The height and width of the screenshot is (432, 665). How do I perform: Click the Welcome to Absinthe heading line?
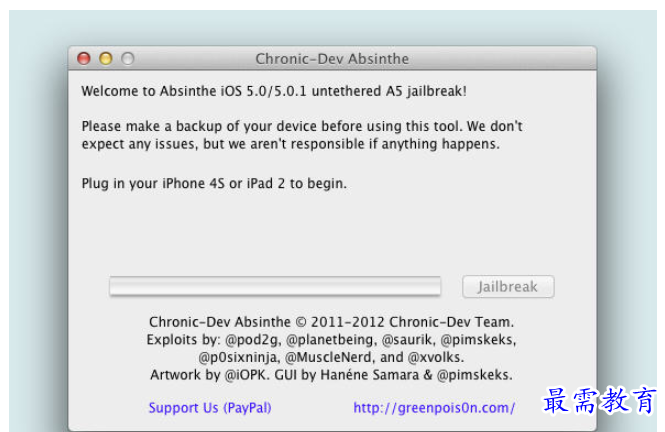pyautogui.click(x=274, y=91)
